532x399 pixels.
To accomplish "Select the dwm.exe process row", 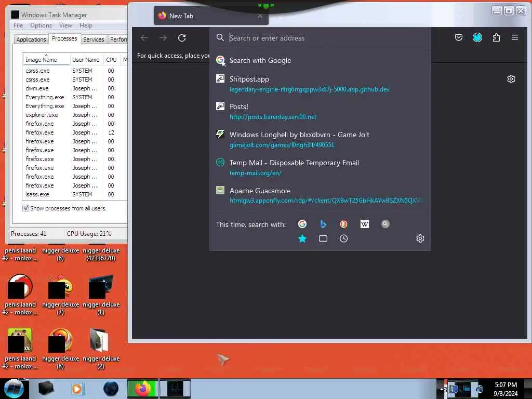I will [75, 88].
